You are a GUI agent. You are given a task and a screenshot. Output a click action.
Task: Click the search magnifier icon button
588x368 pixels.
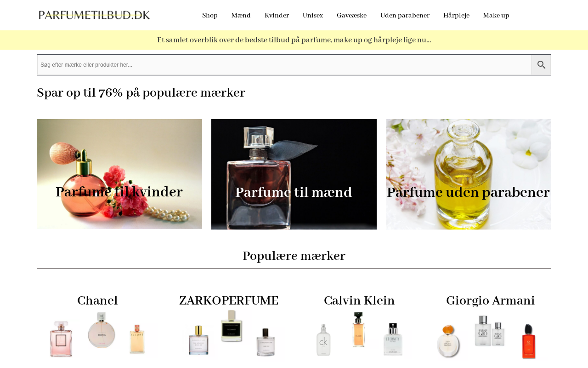tap(541, 65)
